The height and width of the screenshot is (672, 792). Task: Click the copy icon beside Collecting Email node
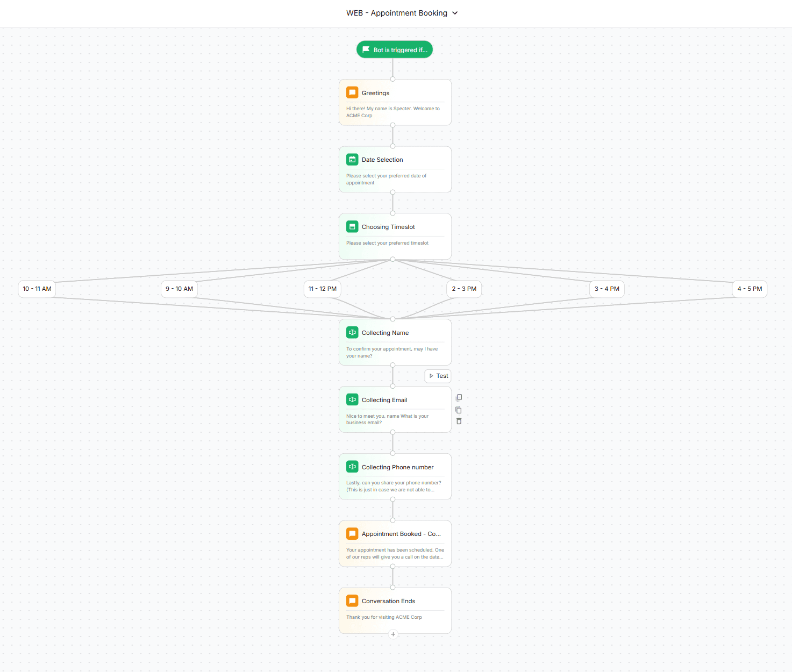(459, 410)
